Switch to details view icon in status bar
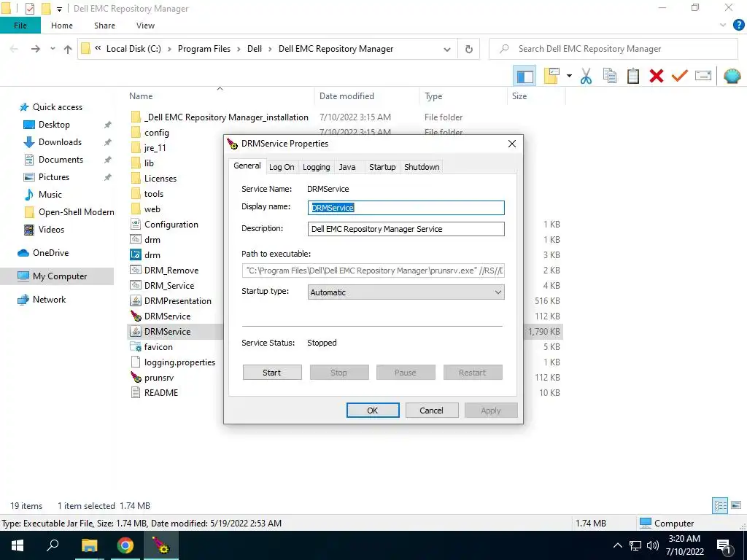This screenshot has width=747, height=560. (x=720, y=506)
